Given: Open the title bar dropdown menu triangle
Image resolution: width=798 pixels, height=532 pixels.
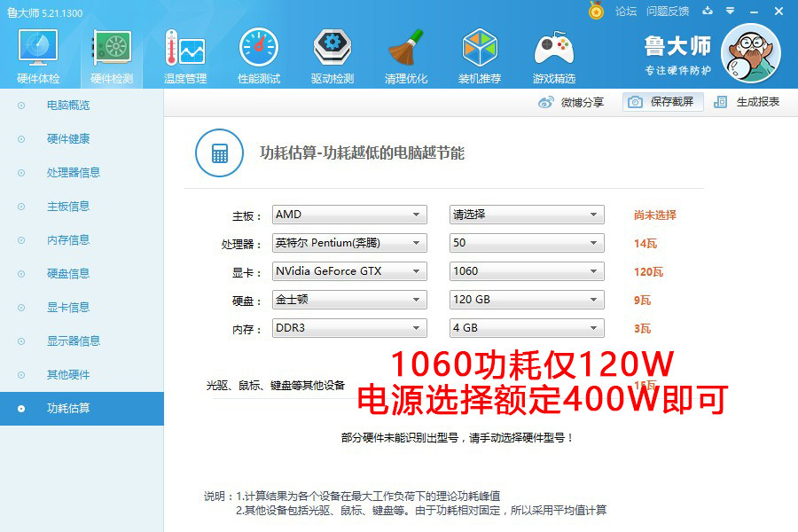Looking at the screenshot, I should [x=731, y=11].
